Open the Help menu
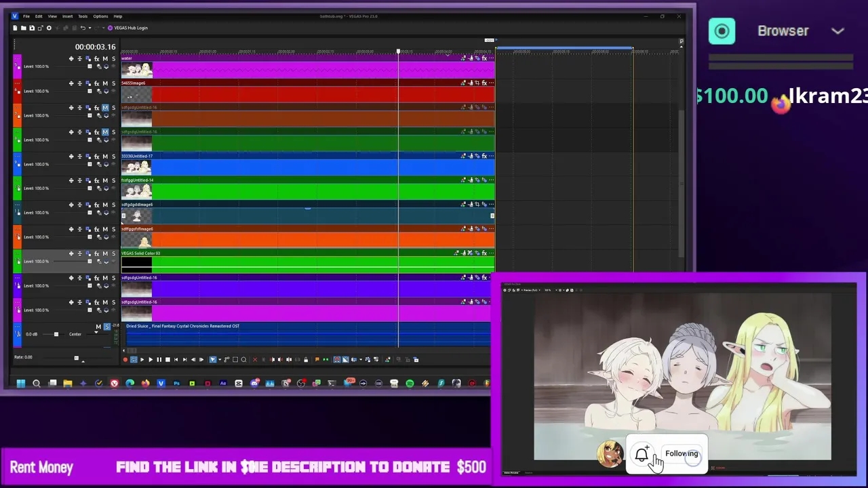 pos(117,16)
